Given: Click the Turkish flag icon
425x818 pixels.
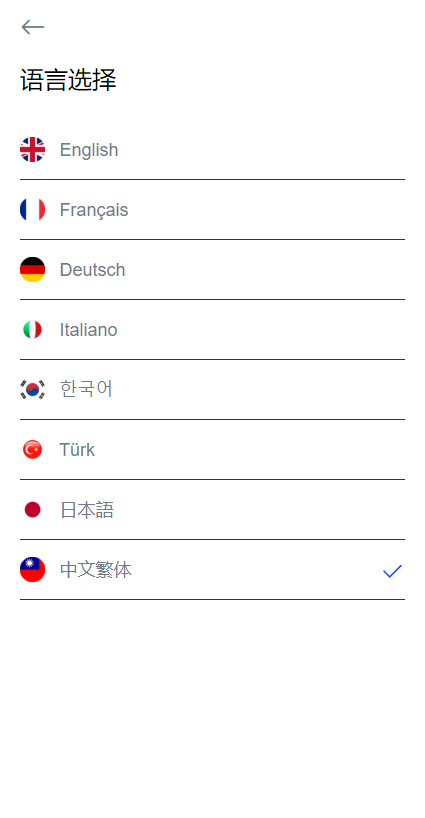Looking at the screenshot, I should tap(32, 450).
